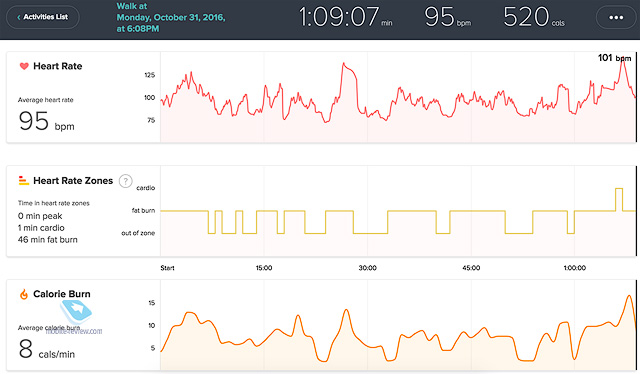Click the 125 label on heart rate axis

[149, 75]
